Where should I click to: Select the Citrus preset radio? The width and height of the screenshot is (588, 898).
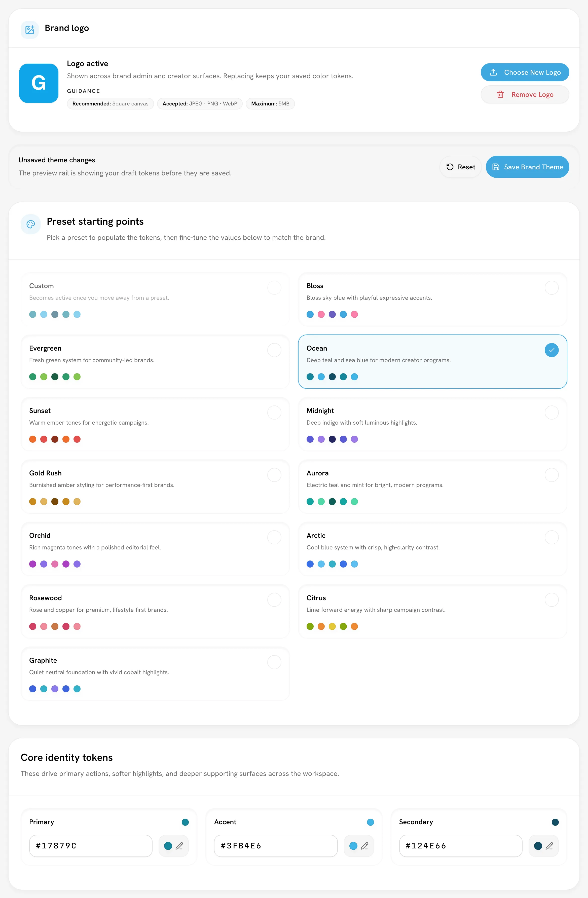point(552,600)
